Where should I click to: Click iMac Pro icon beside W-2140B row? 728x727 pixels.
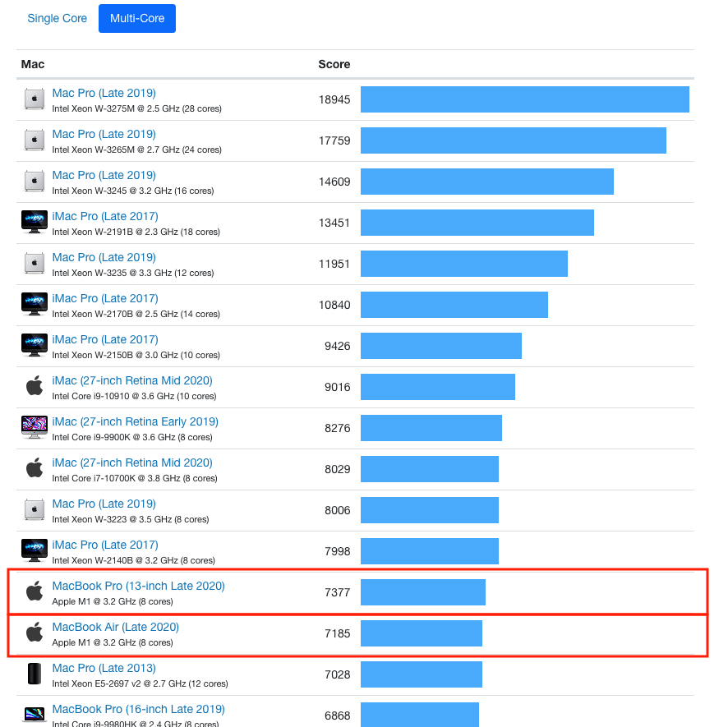[35, 550]
